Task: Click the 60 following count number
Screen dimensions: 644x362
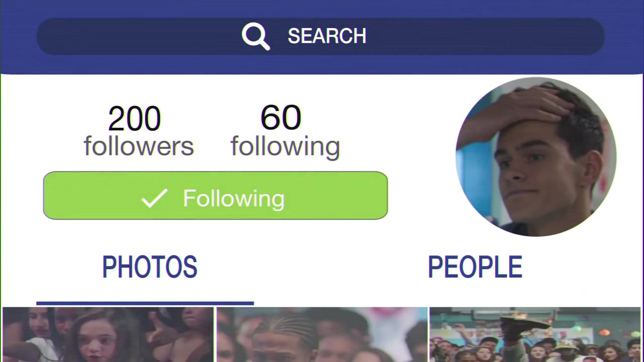Action: click(x=281, y=118)
